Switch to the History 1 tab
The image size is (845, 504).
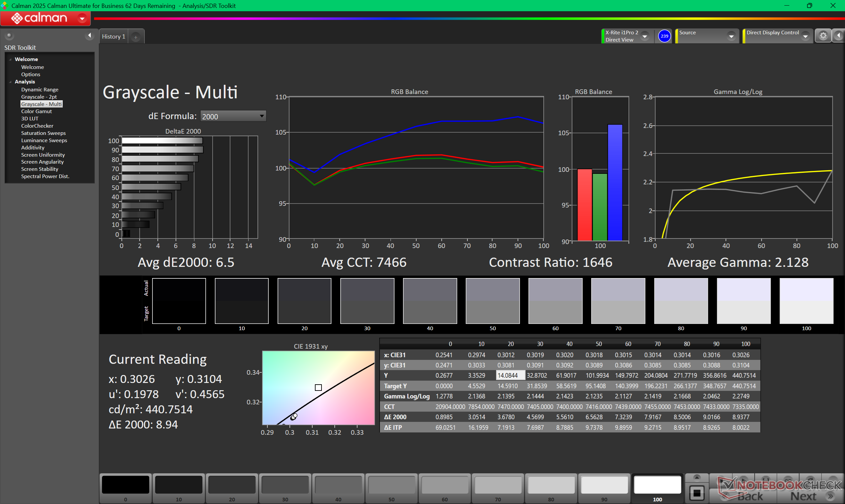coord(114,37)
